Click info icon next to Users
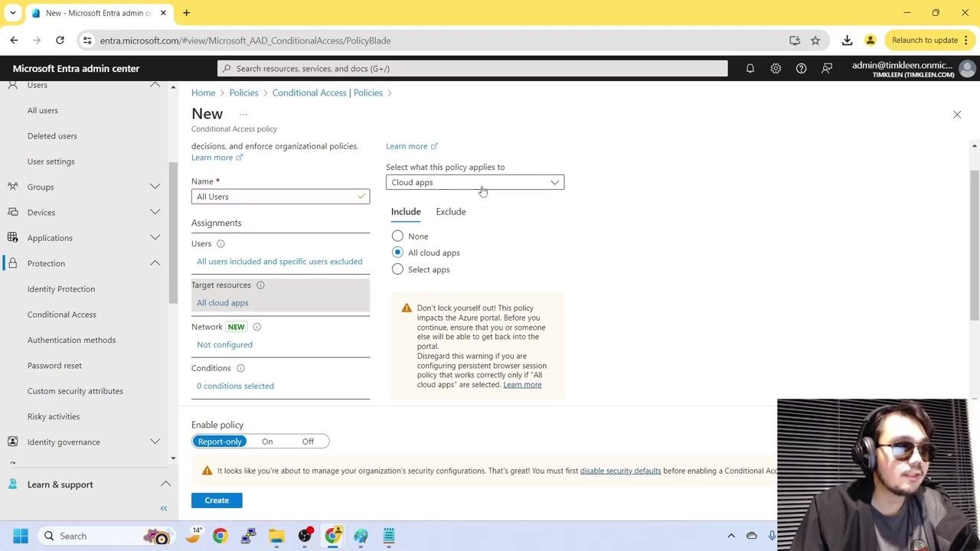The height and width of the screenshot is (551, 980). coord(220,244)
